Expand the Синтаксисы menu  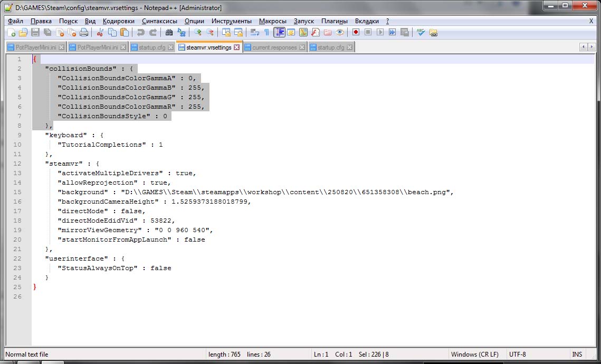[x=160, y=21]
